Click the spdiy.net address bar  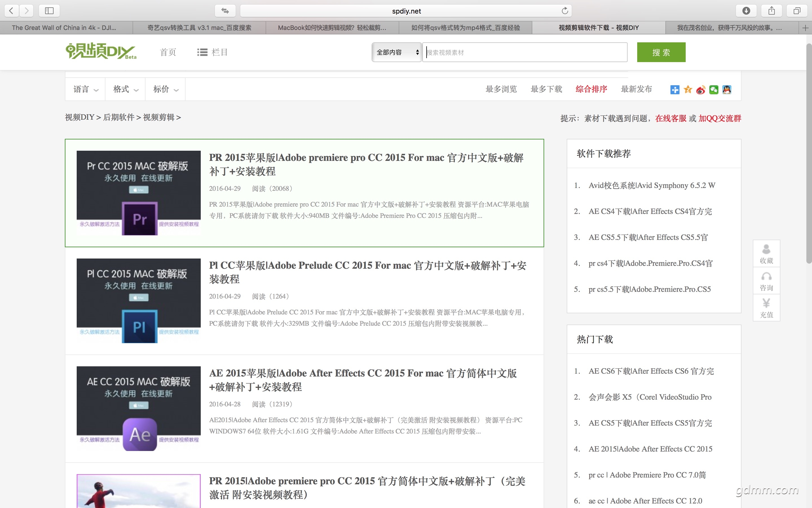tap(406, 11)
